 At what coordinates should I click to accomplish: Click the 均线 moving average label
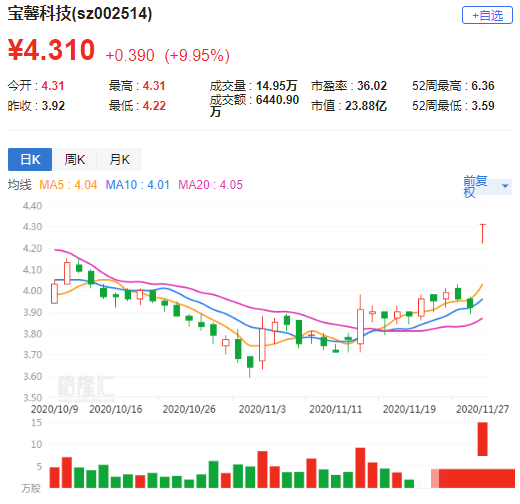pyautogui.click(x=19, y=185)
